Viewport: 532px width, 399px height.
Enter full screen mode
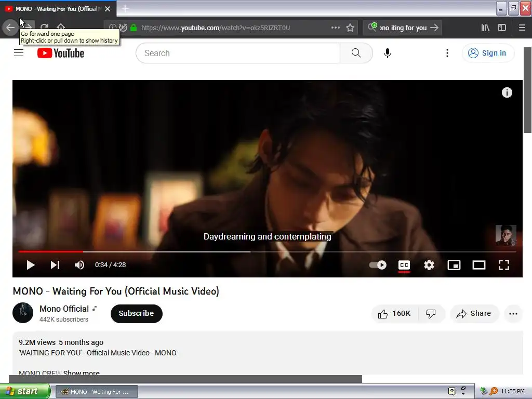[x=504, y=265]
